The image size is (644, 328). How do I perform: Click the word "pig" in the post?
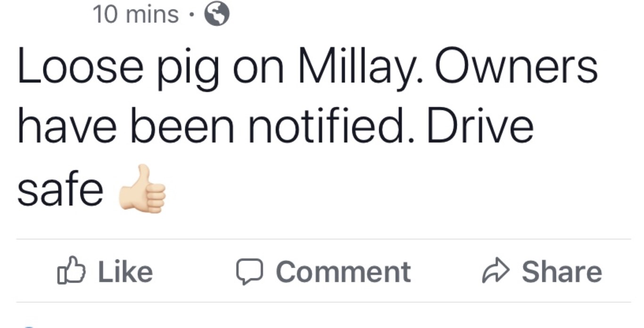point(190,71)
